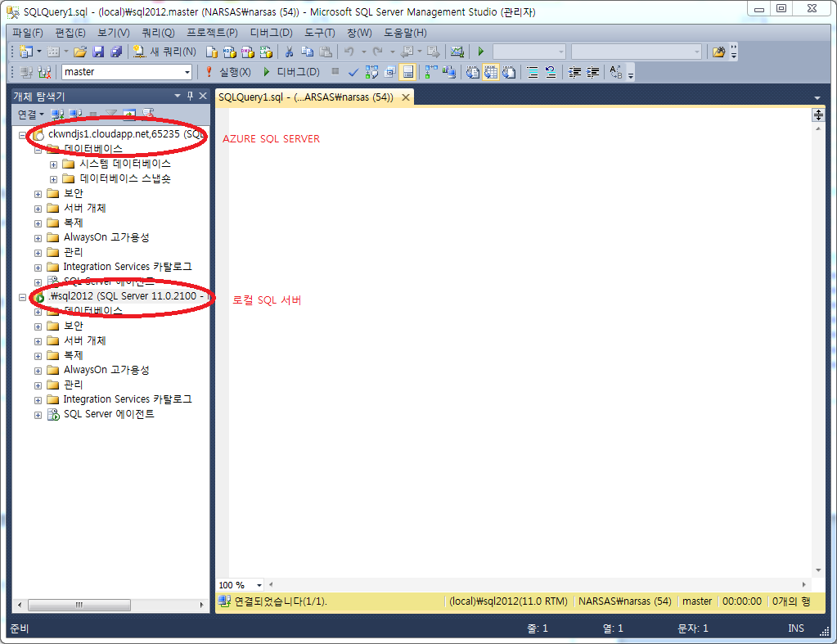Select the SQLQuery1.sql tab
This screenshot has height=644, width=837.
pos(306,97)
